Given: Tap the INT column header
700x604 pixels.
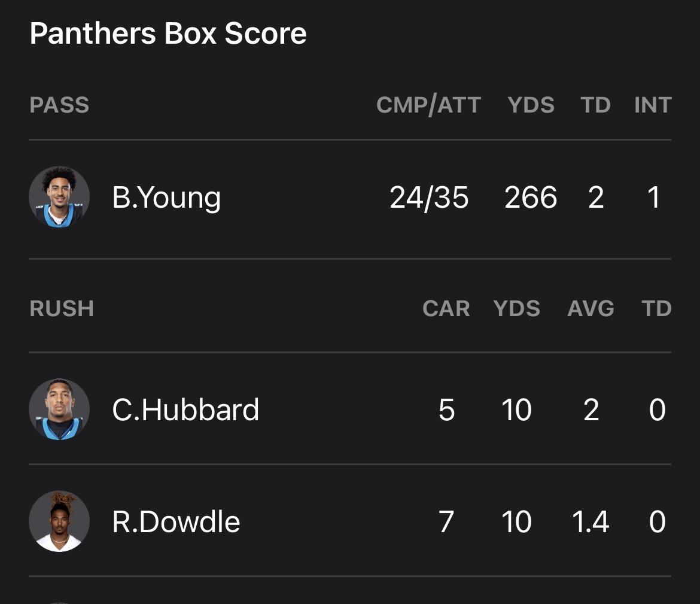Looking at the screenshot, I should [x=653, y=105].
